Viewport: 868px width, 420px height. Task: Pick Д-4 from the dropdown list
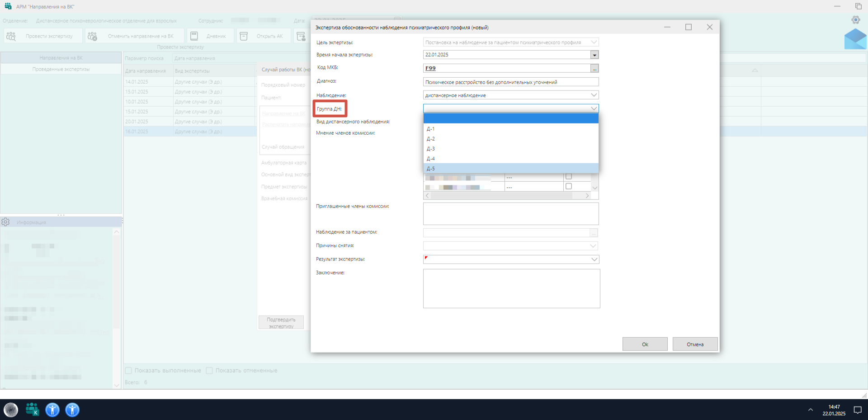point(511,159)
